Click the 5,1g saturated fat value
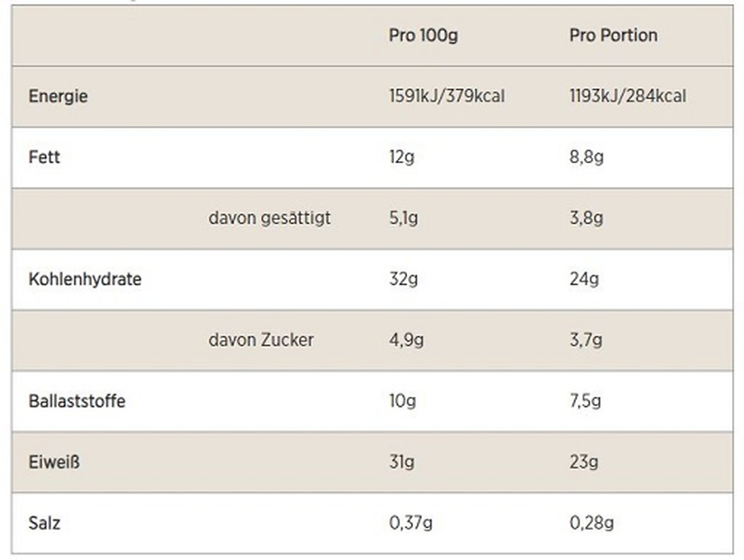This screenshot has width=744, height=560. pyautogui.click(x=403, y=218)
